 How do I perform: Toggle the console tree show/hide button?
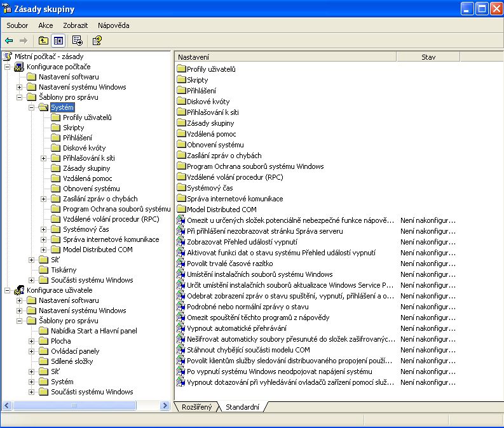tap(58, 41)
